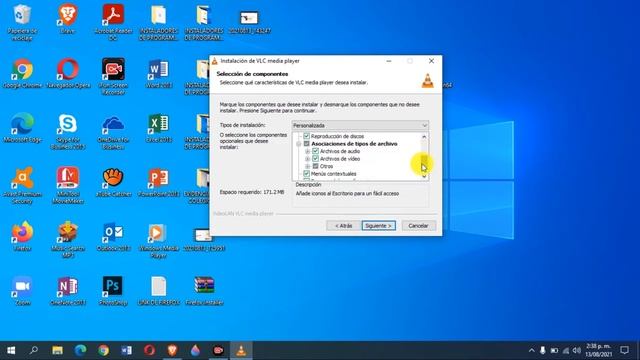Screen dimensions: 640x360
Task: Open the Tipos de instalación Personalizada dropdown
Action: pyautogui.click(x=360, y=125)
